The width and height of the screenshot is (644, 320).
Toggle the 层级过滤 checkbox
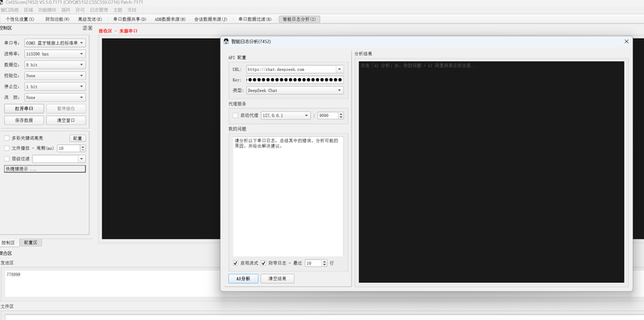coord(6,159)
